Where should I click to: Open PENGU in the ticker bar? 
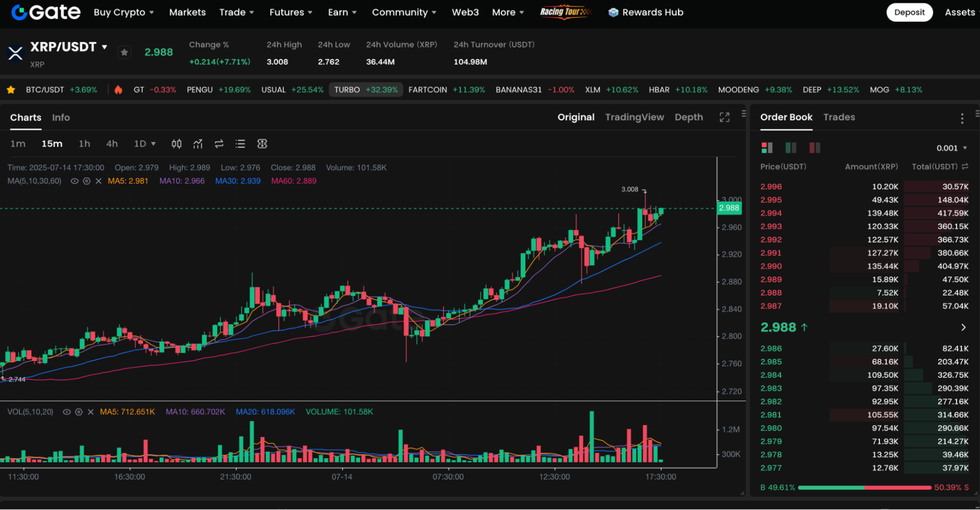(x=219, y=90)
